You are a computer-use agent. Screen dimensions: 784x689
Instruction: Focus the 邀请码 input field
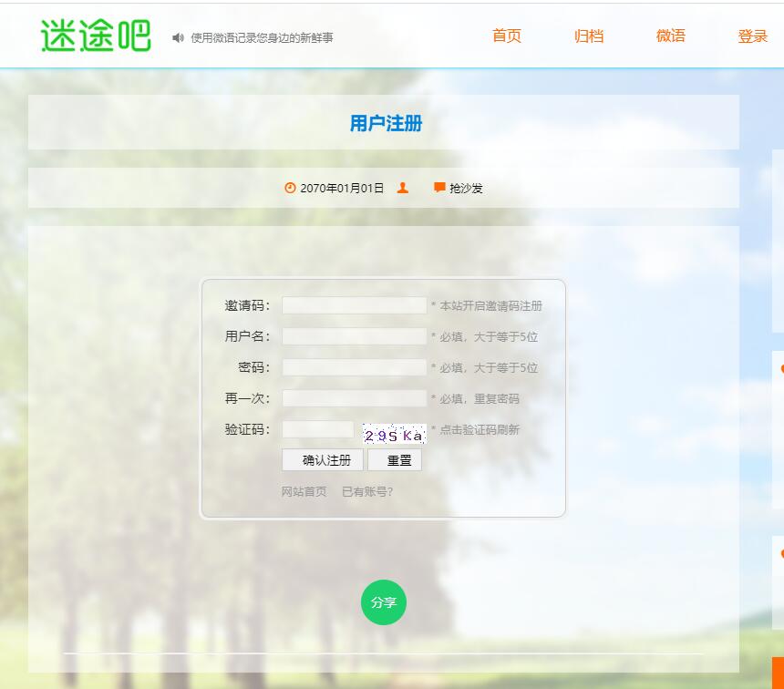[354, 305]
